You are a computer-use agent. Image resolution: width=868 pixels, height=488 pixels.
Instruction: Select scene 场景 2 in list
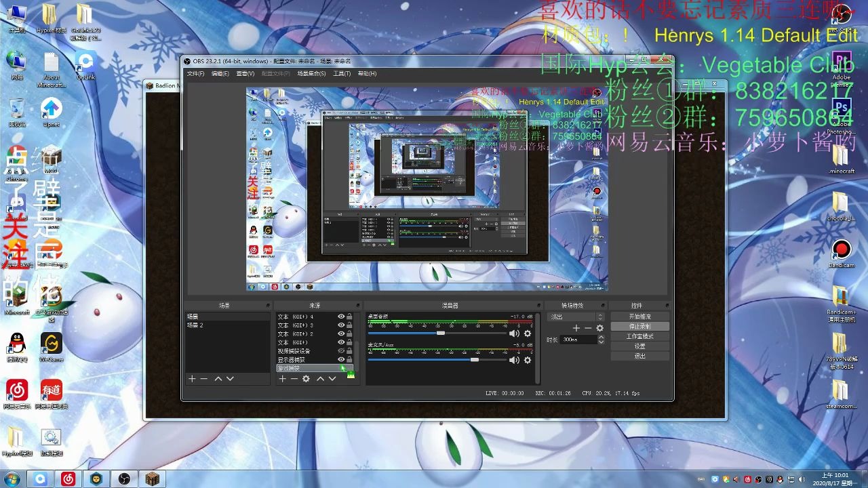227,325
